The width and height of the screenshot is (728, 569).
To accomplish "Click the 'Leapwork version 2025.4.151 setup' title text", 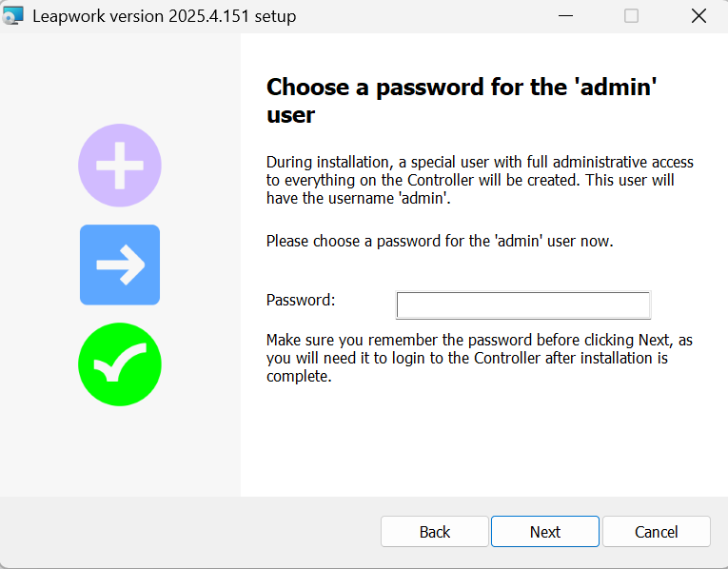I will [165, 16].
